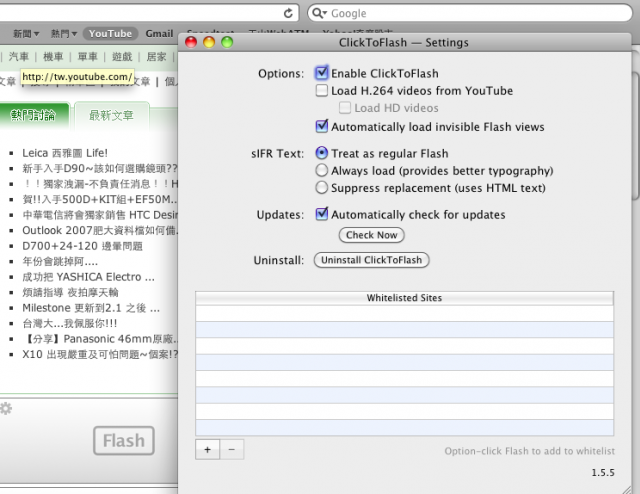Switch to the 熱門討論 tab

point(33,116)
